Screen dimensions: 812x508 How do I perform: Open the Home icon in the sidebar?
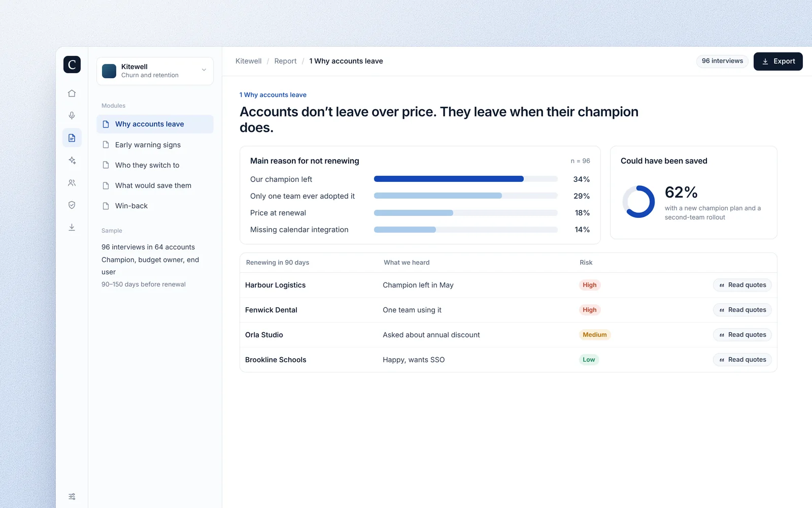click(x=72, y=93)
